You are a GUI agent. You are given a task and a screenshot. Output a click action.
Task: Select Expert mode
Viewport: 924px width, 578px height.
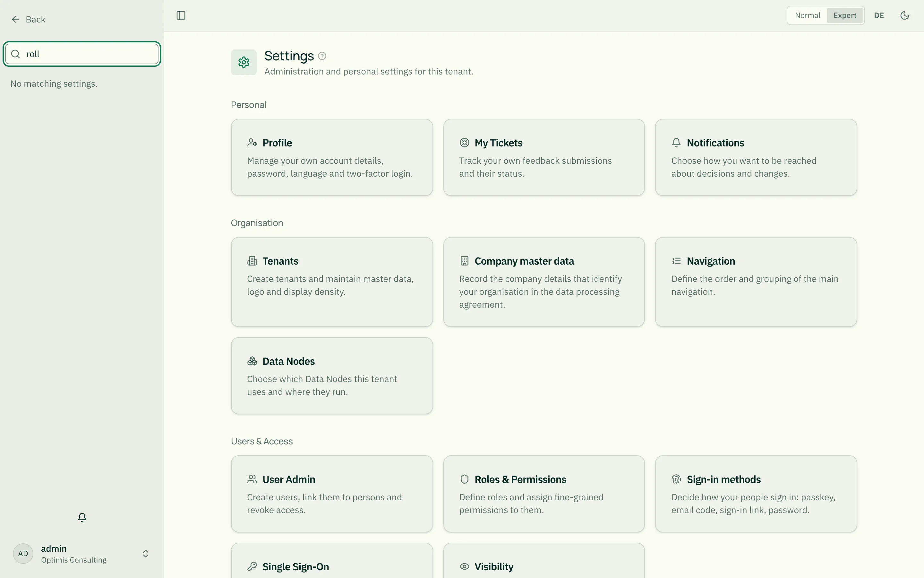tap(844, 16)
